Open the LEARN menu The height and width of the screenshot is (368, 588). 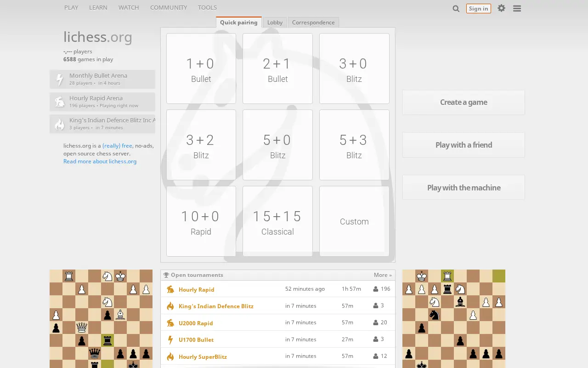[x=98, y=7]
